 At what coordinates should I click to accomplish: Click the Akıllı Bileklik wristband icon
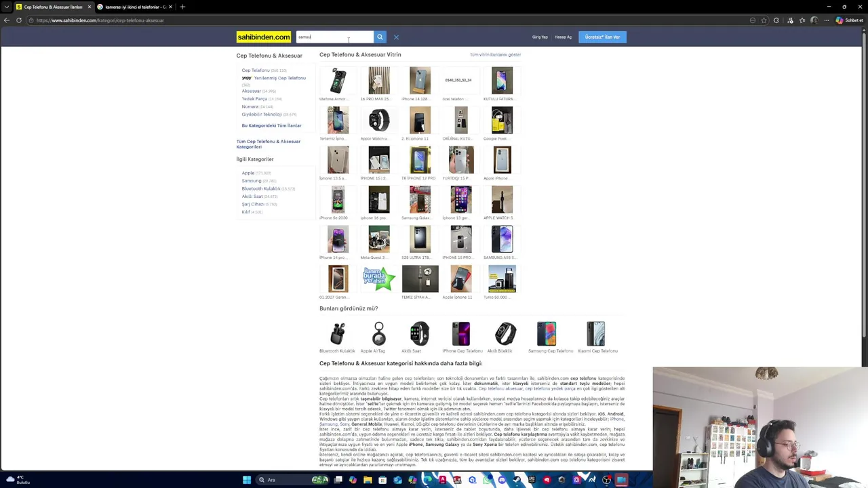pyautogui.click(x=505, y=333)
